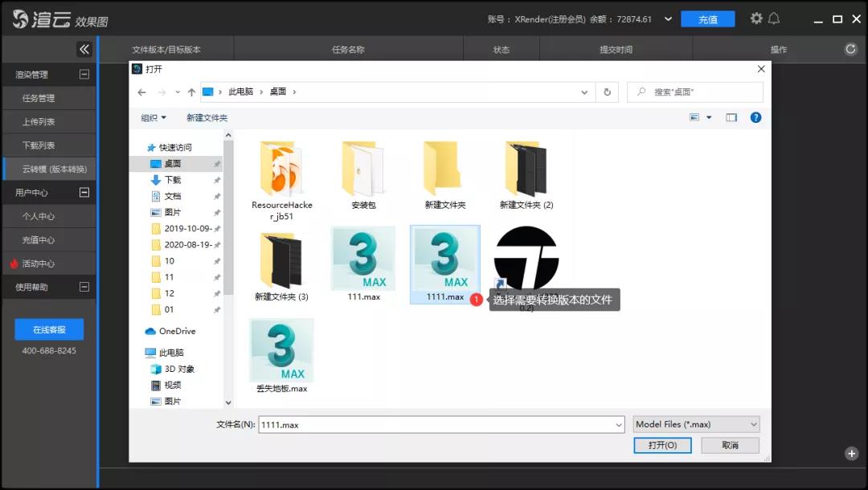
Task: Click the 充值 recharge button
Action: click(707, 19)
